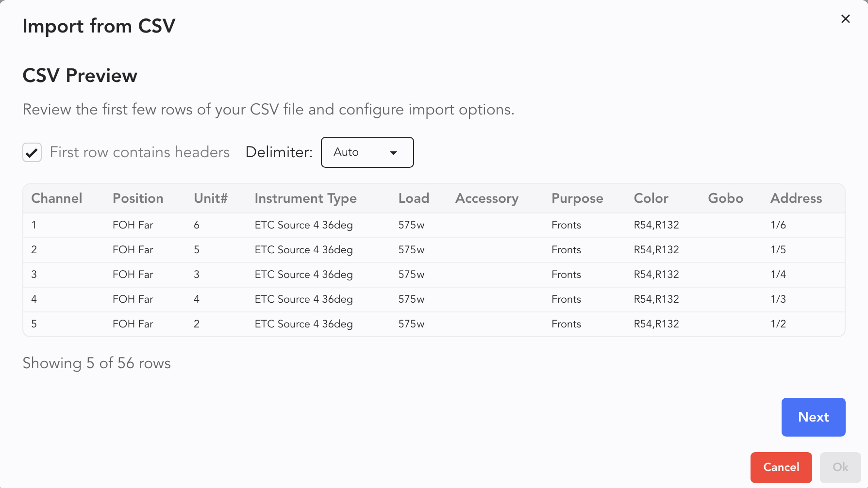Click the Color column header

[651, 198]
